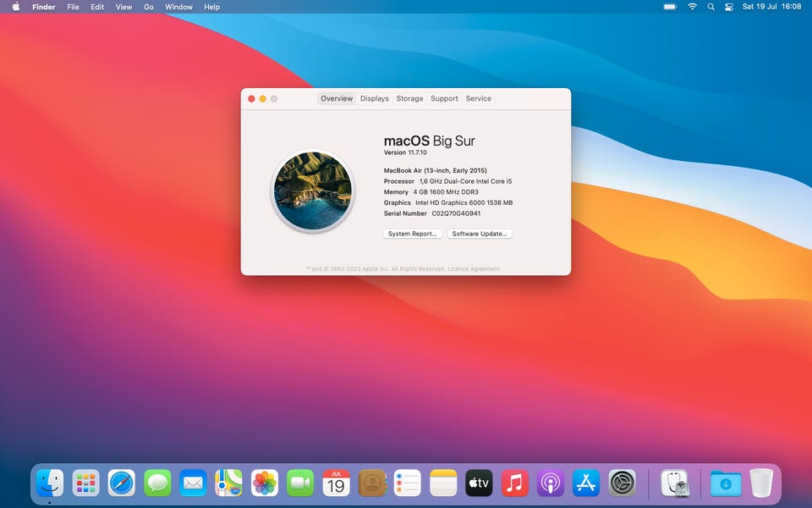The image size is (812, 508).
Task: Click the battery status icon
Action: coord(670,7)
